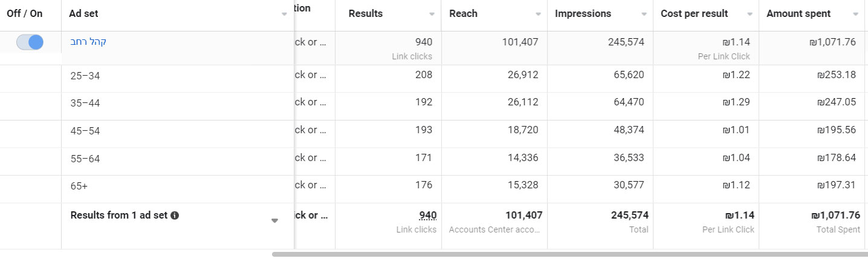The height and width of the screenshot is (264, 868).
Task: Click the Cost per result header text
Action: [694, 13]
